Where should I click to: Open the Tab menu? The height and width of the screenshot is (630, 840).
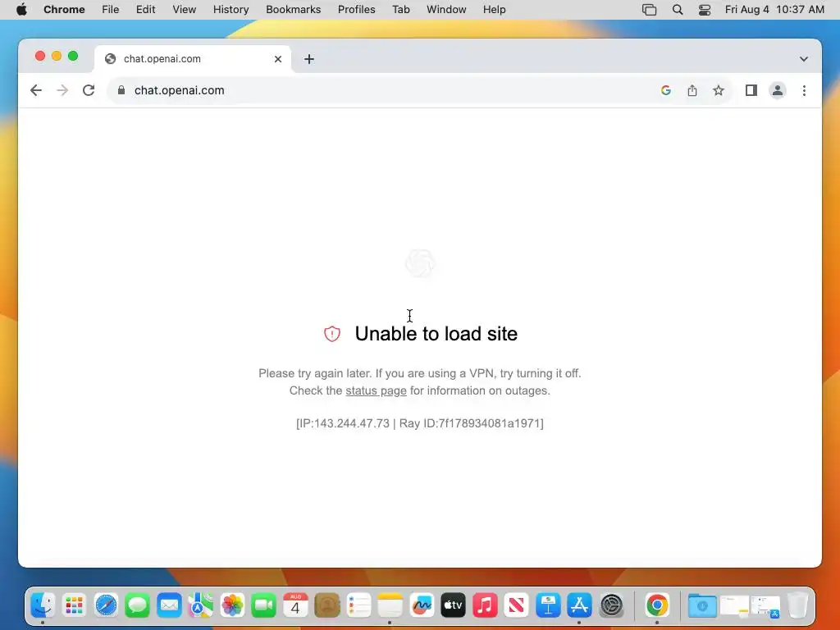[400, 10]
